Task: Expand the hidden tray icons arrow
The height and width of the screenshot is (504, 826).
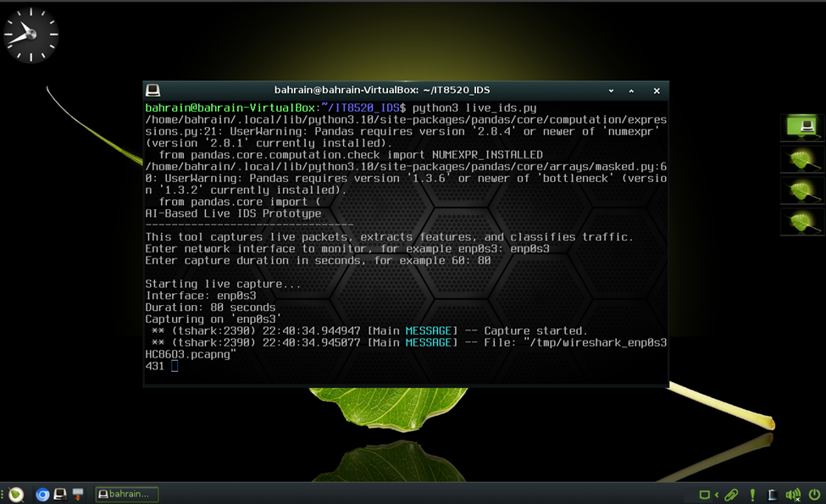Action: (717, 495)
